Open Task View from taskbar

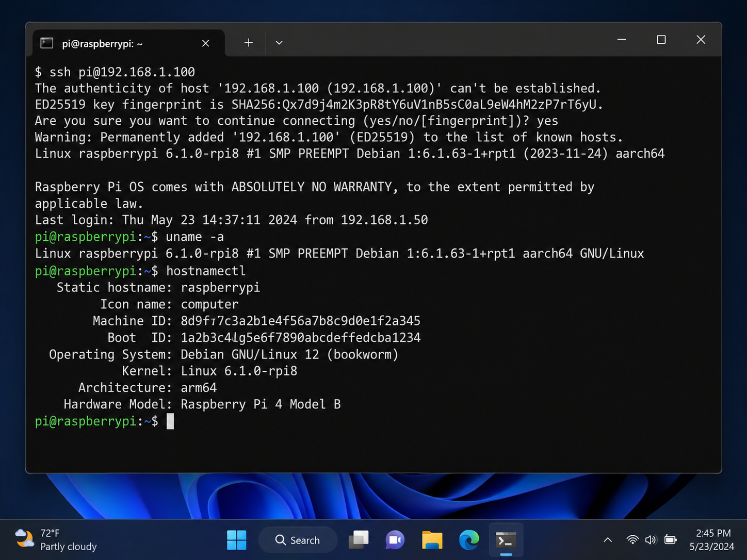(x=359, y=540)
